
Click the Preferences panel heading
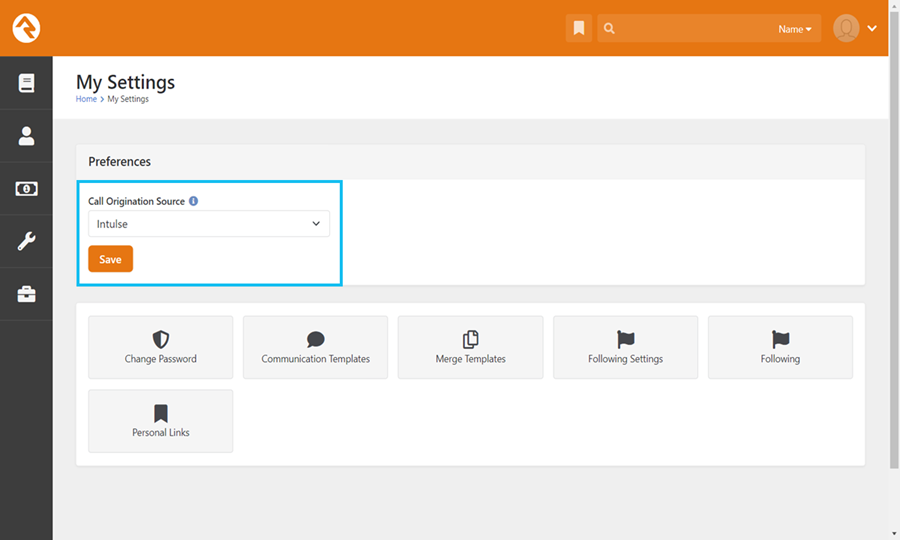tap(119, 162)
